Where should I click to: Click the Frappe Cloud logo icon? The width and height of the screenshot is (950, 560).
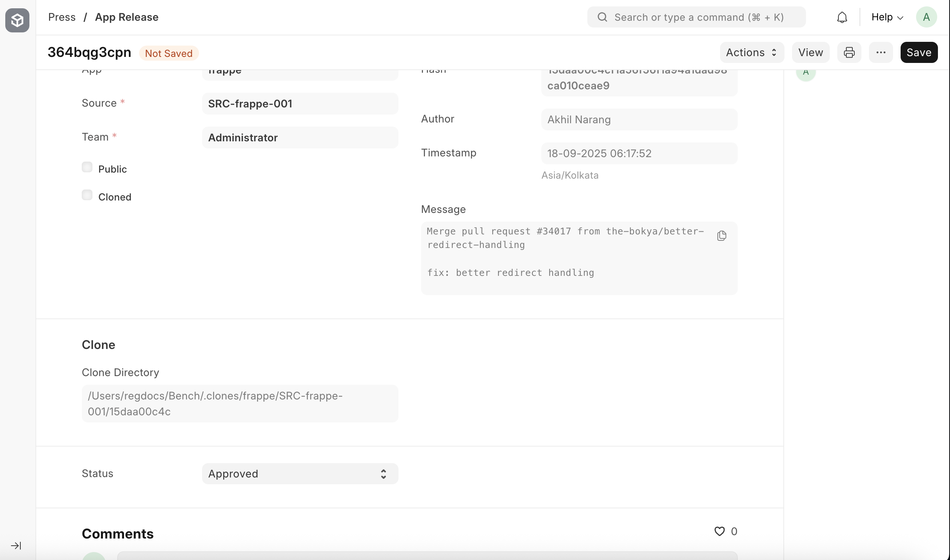click(17, 20)
